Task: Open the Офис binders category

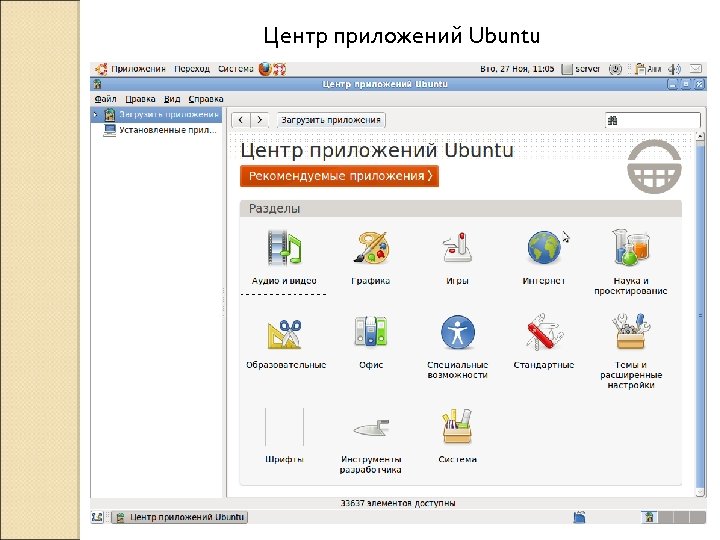Action: coord(371,343)
